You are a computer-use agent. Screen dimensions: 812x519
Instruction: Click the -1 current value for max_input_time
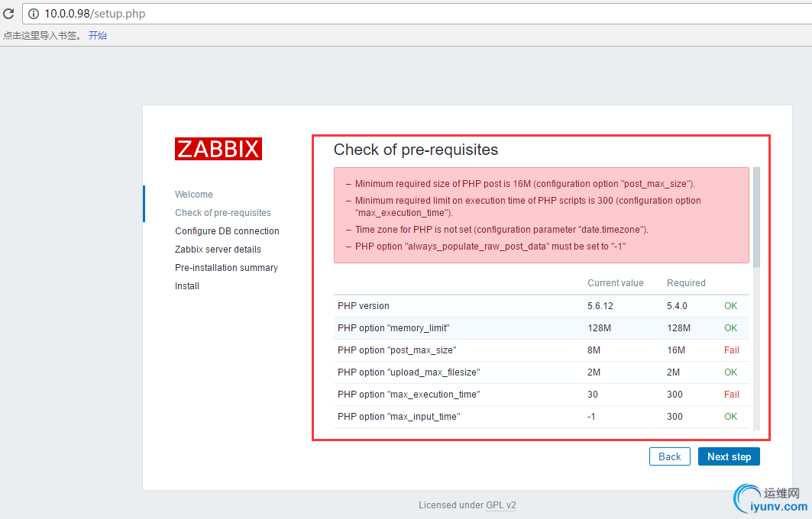click(x=591, y=417)
